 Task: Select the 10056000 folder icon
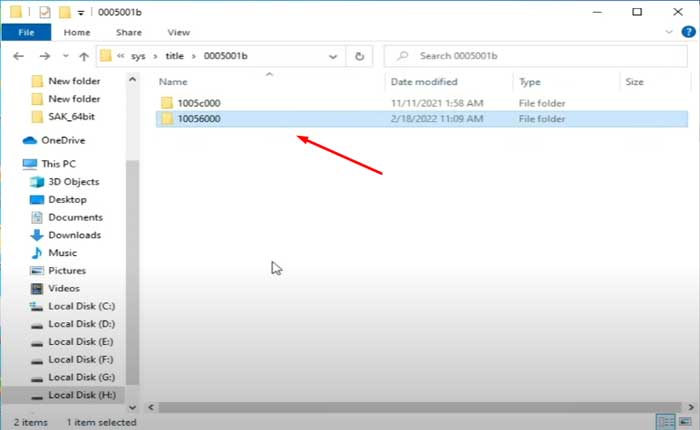[x=167, y=119]
